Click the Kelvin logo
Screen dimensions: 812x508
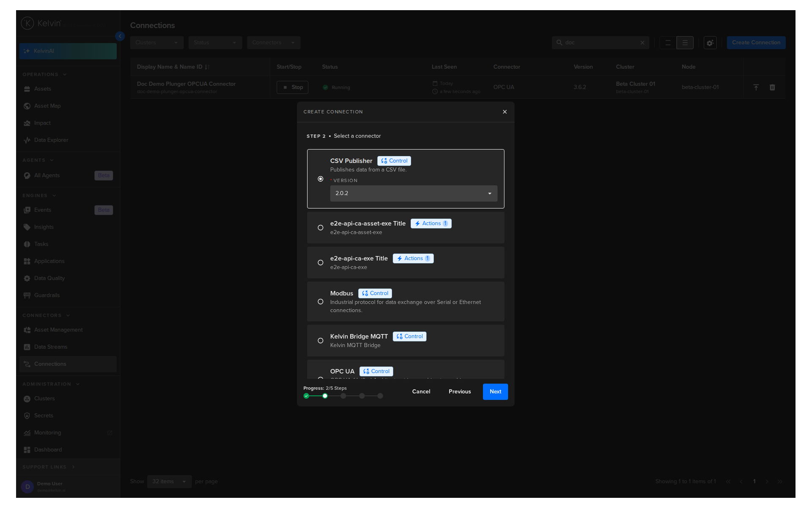tap(41, 23)
